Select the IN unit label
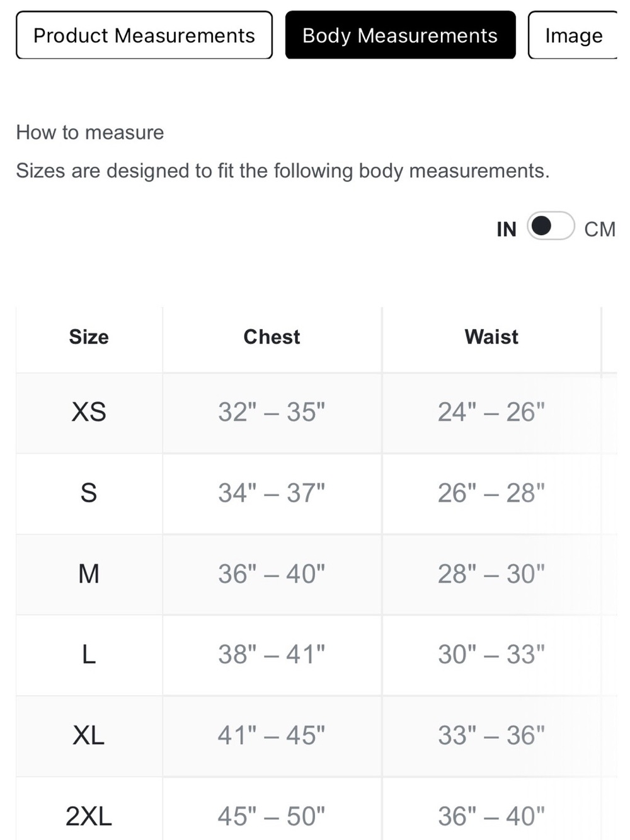Image resolution: width=630 pixels, height=840 pixels. (506, 229)
